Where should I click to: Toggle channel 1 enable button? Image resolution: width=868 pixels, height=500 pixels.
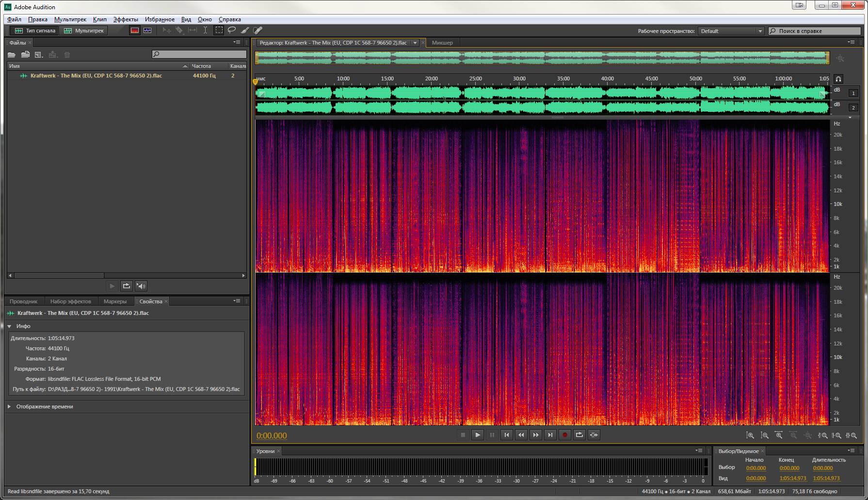(x=853, y=93)
